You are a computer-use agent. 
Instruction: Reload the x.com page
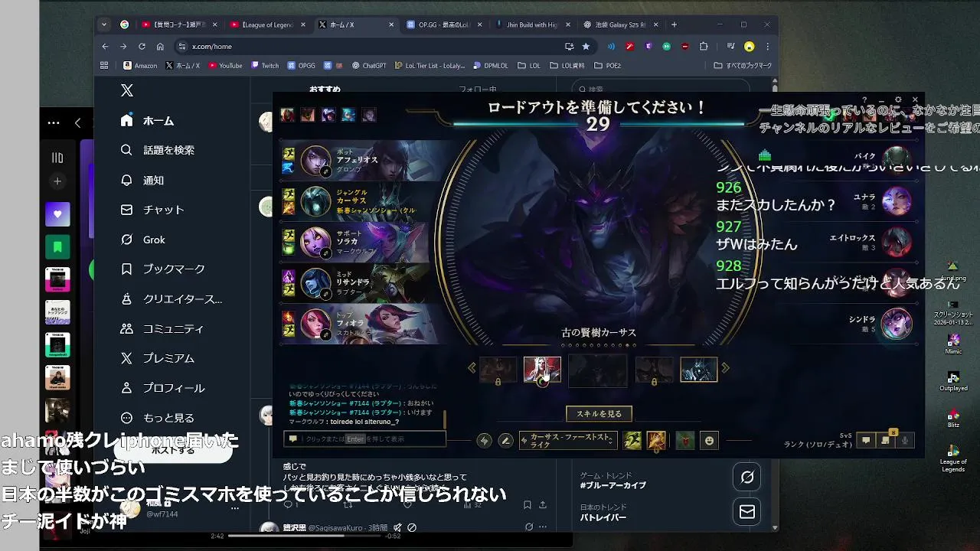[142, 47]
